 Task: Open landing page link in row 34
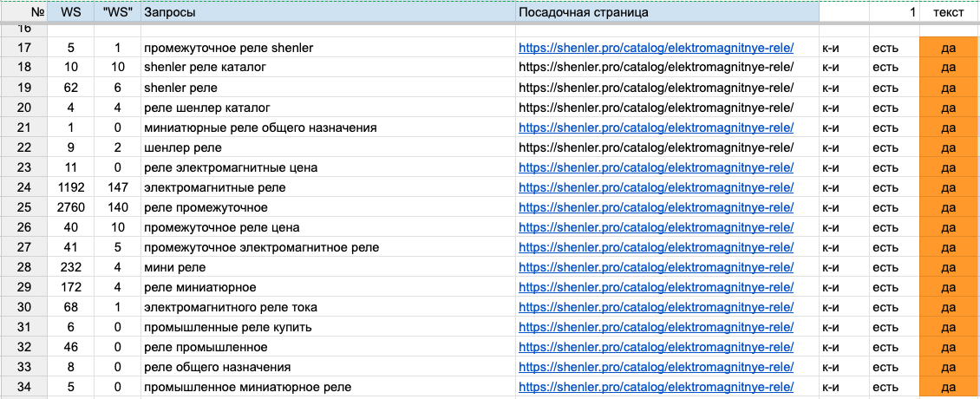click(x=657, y=387)
